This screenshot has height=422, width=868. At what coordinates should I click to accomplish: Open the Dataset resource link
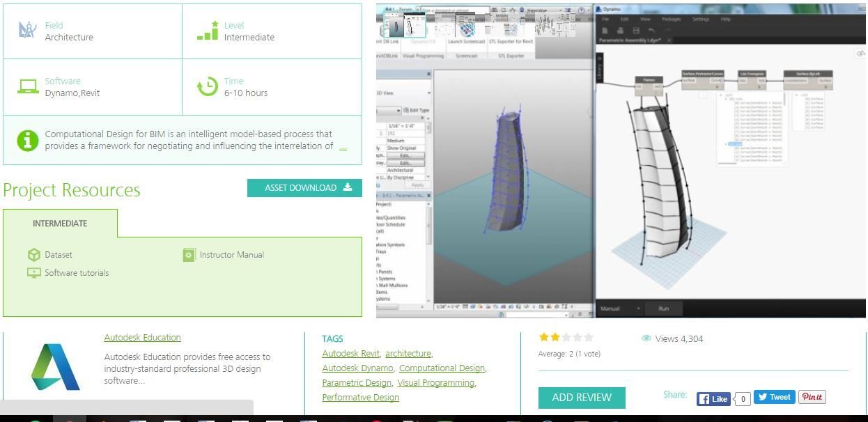[x=59, y=255]
